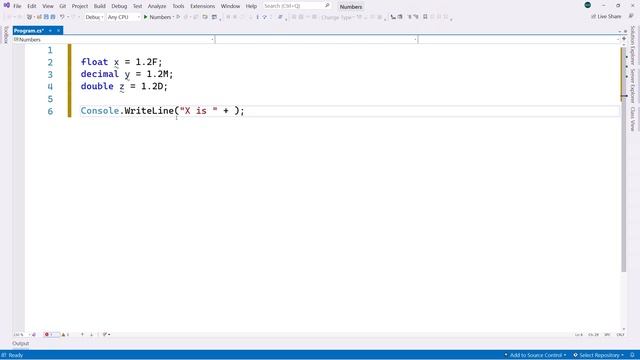Focus the Search (Ctrl+Q) box

(296, 6)
